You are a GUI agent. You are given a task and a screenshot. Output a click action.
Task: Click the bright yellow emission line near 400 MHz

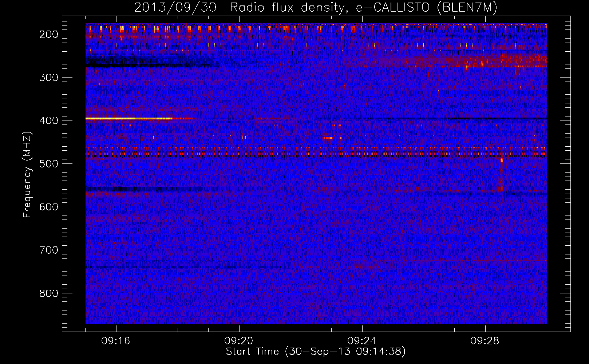click(x=129, y=118)
